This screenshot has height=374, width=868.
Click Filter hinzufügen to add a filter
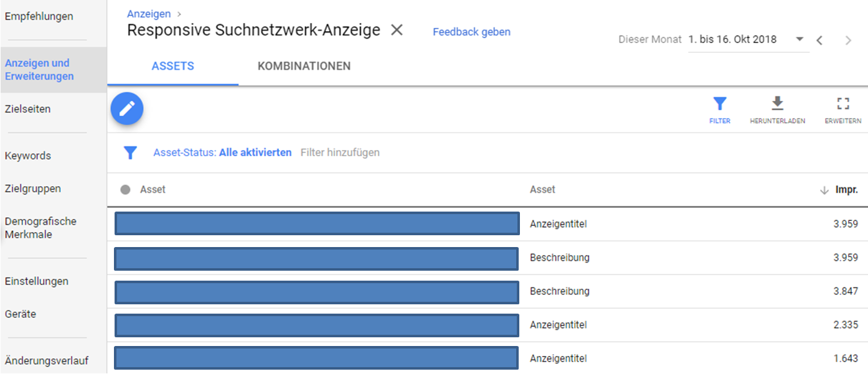coord(340,152)
